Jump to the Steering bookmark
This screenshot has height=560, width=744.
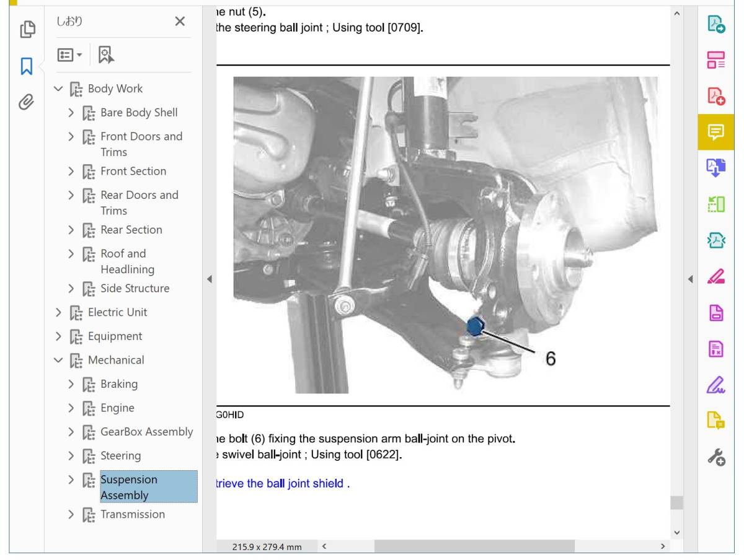coord(120,455)
